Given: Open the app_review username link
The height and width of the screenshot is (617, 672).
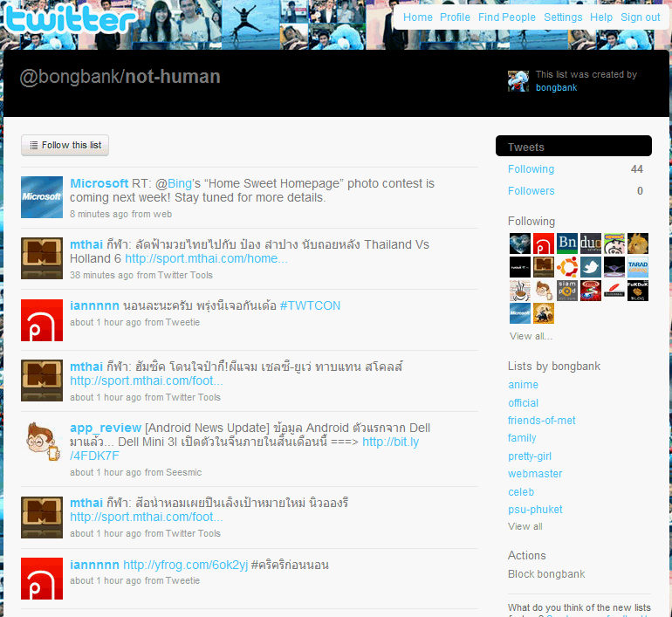Looking at the screenshot, I should pyautogui.click(x=106, y=428).
